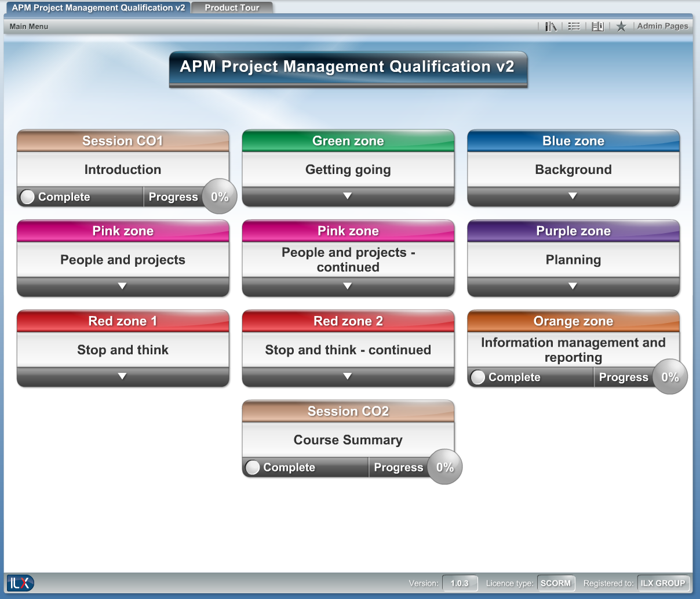Switch to the Product Tour tab

[x=232, y=8]
